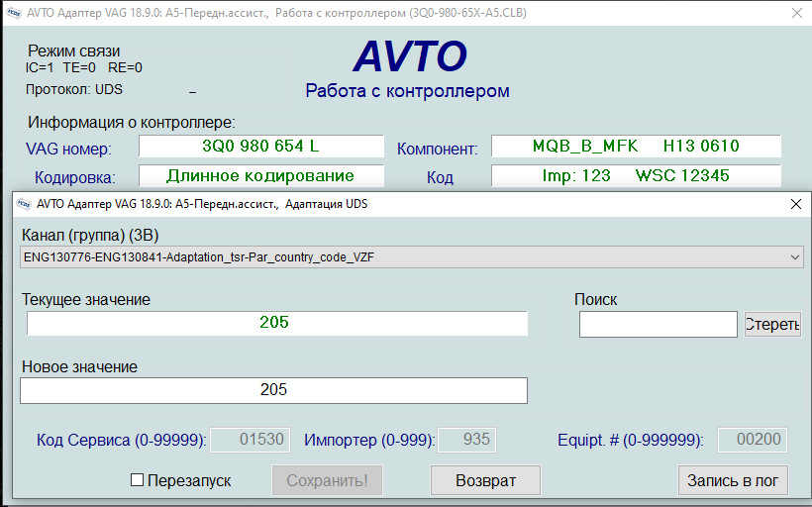Click the Новое значение label
The width and height of the screenshot is (812, 507).
point(80,367)
